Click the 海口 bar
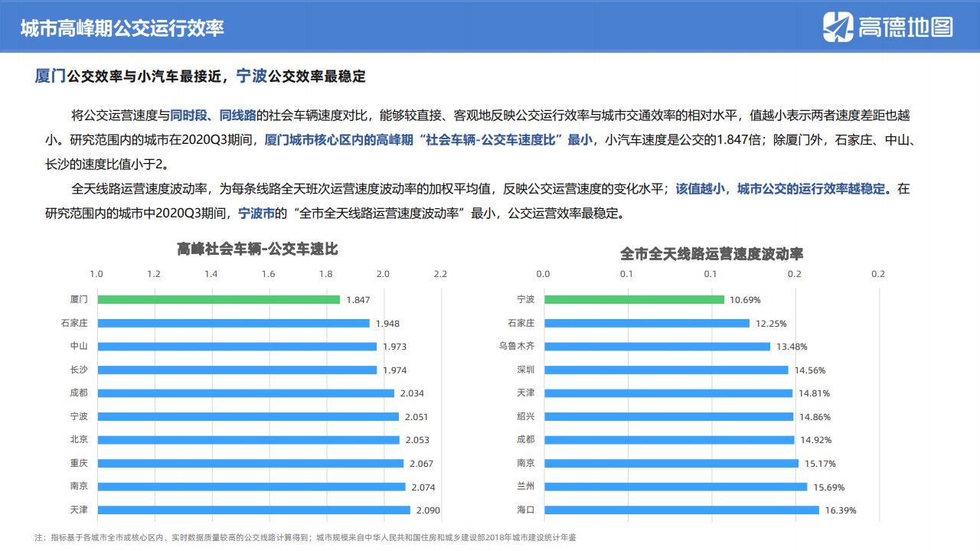 pyautogui.click(x=681, y=510)
